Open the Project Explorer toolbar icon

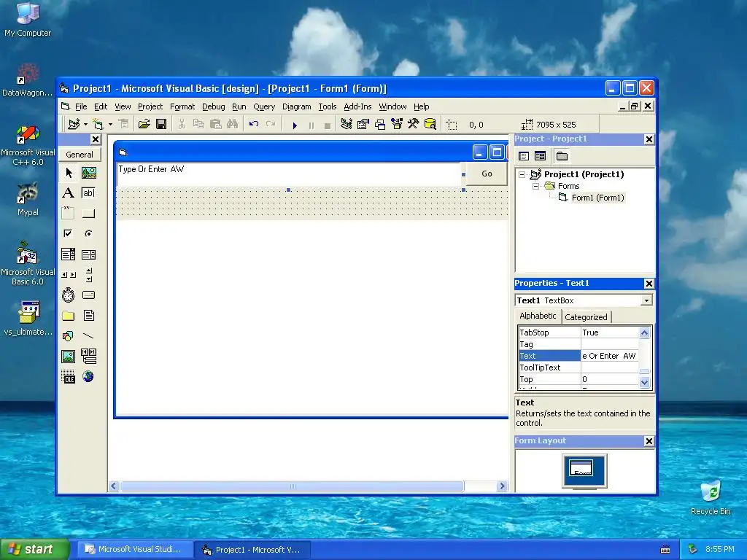point(347,125)
